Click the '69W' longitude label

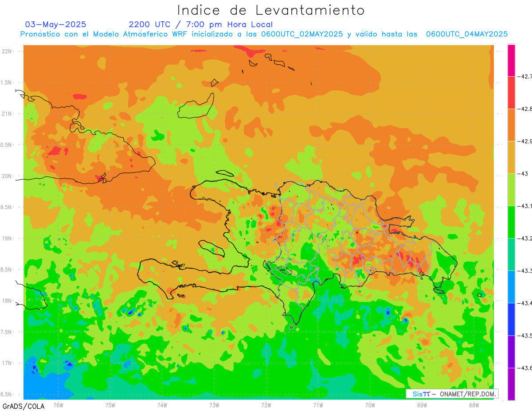(422, 405)
